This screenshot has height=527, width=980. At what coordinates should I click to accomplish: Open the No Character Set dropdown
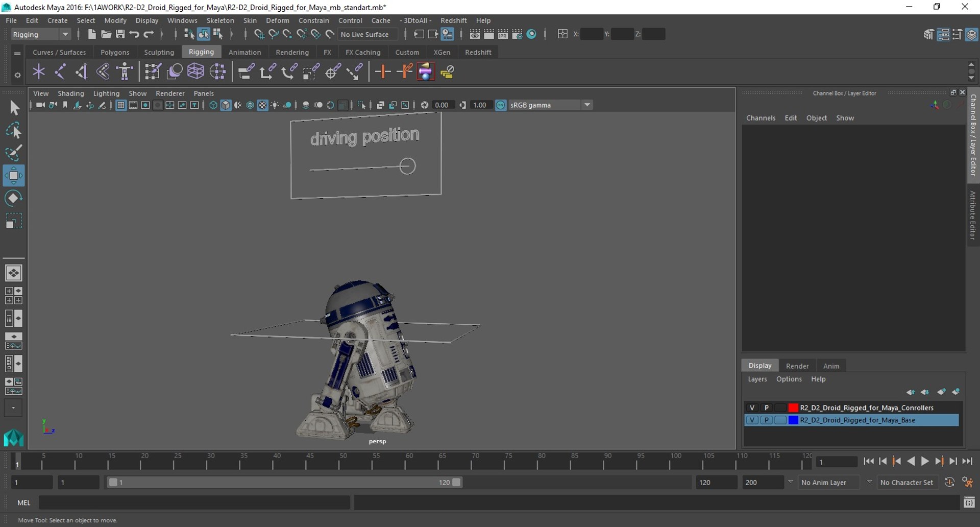coord(906,482)
